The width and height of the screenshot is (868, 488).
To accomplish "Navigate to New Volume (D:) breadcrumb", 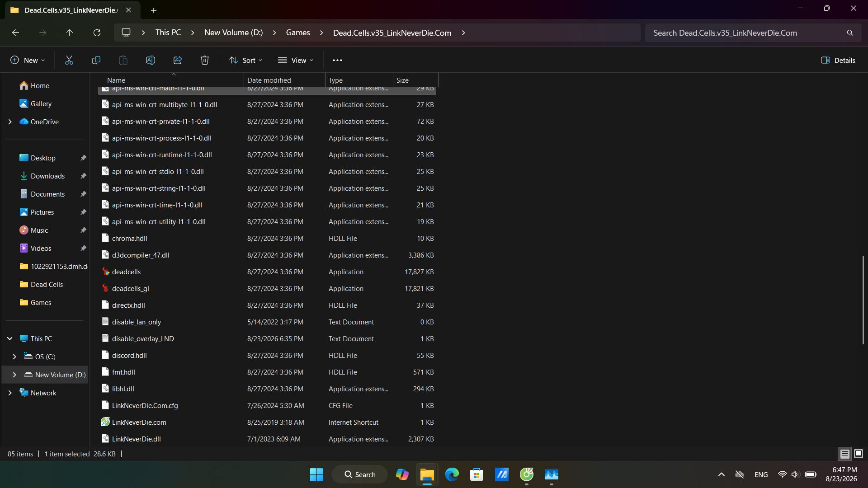I will [233, 33].
